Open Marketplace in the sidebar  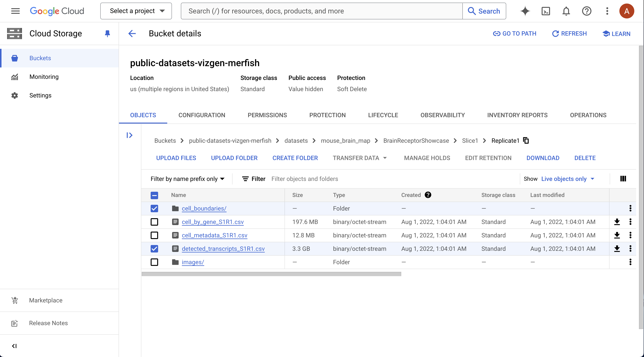[59, 300]
